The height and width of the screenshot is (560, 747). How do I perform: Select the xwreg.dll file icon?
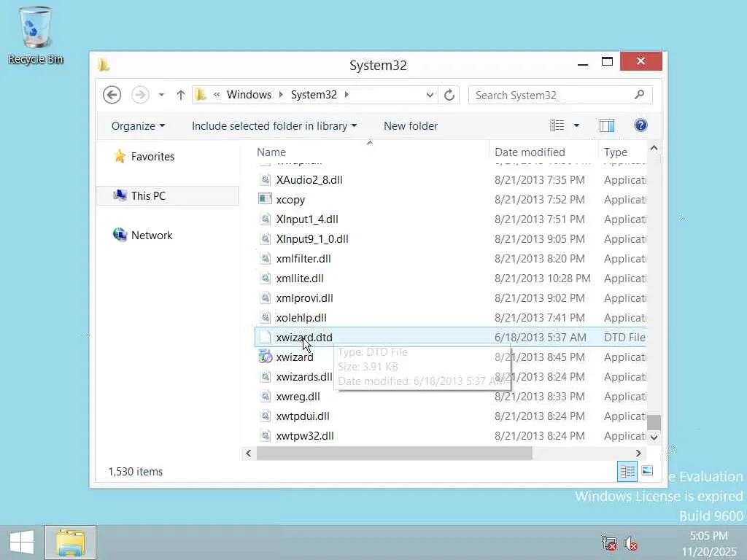click(x=265, y=396)
